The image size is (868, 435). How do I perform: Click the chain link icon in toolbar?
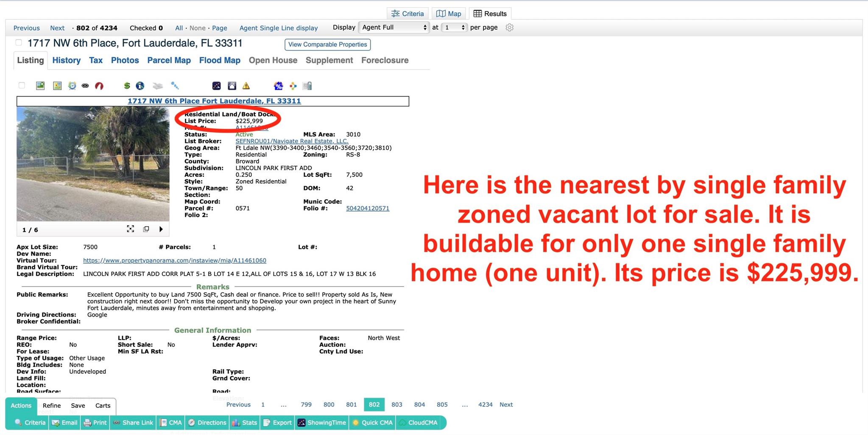pyautogui.click(x=85, y=86)
